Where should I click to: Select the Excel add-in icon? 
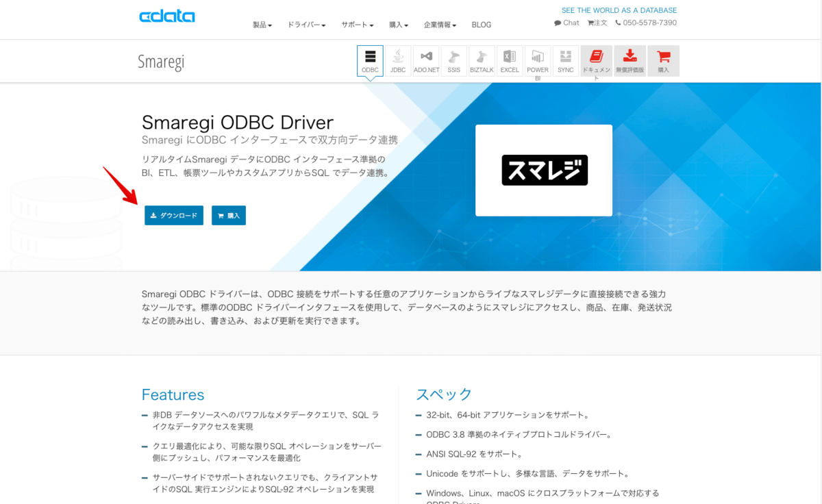point(510,61)
